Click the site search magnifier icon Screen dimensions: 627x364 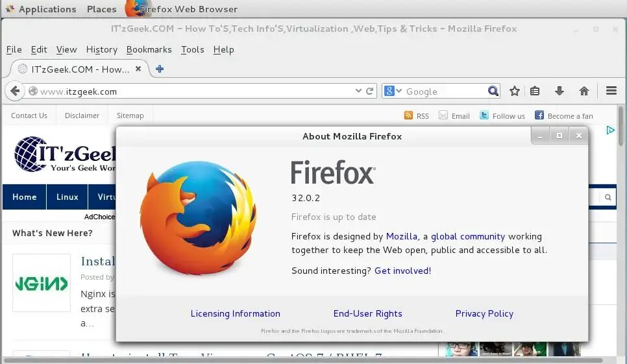point(608,197)
